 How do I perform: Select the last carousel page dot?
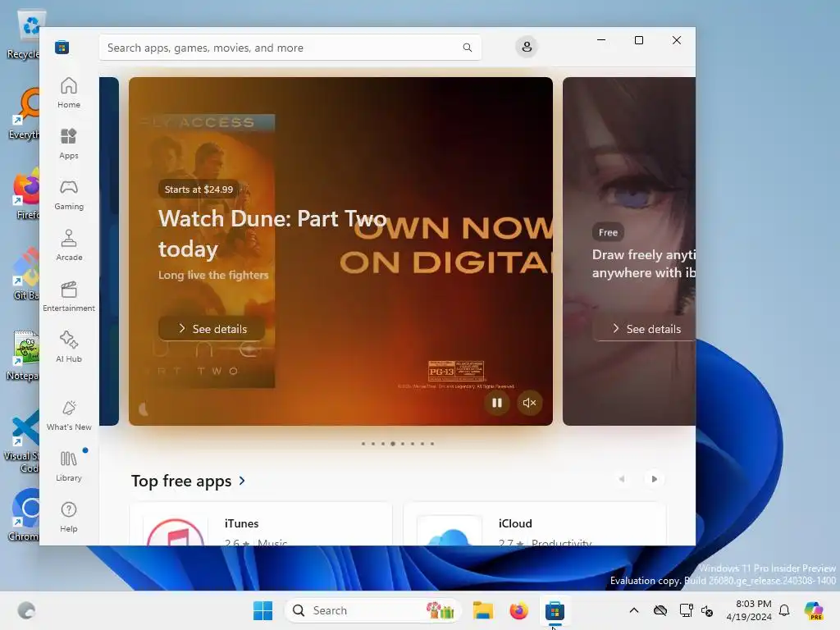pos(432,444)
